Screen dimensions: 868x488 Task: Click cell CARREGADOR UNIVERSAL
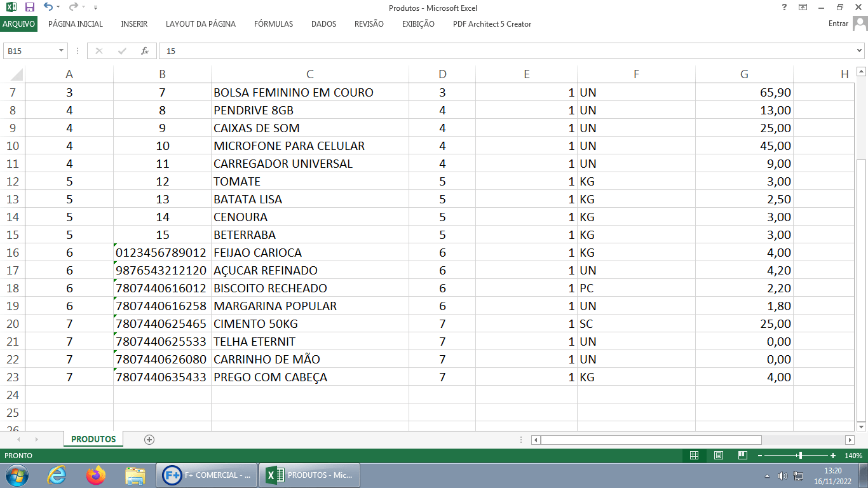point(310,163)
